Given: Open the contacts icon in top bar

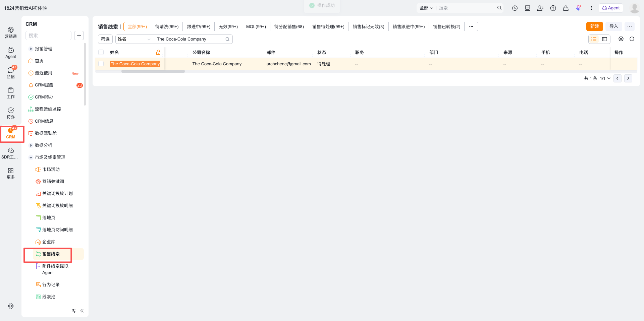Looking at the screenshot, I should (x=540, y=8).
